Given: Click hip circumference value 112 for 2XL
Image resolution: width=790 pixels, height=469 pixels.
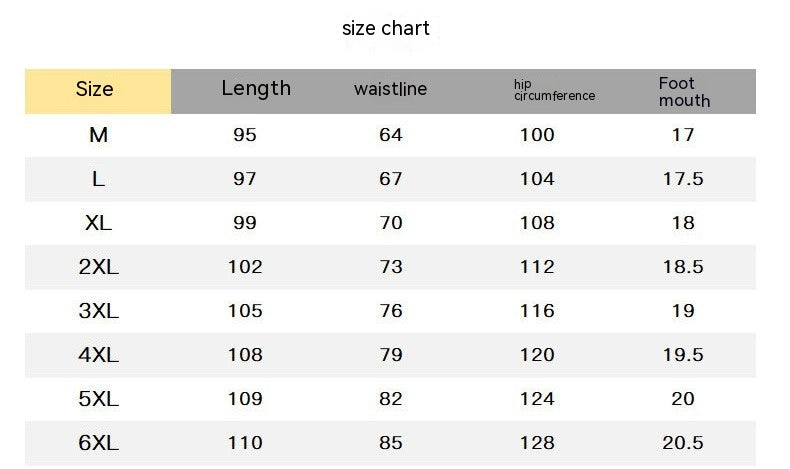Looking at the screenshot, I should coord(537,267).
